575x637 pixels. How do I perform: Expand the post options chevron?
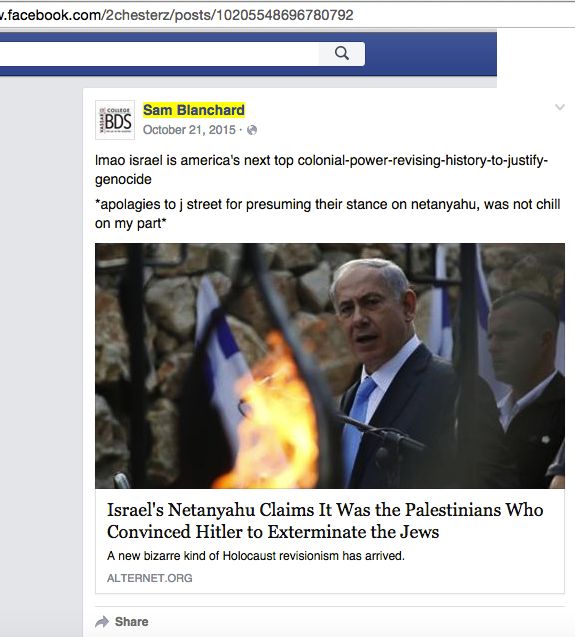coord(560,107)
